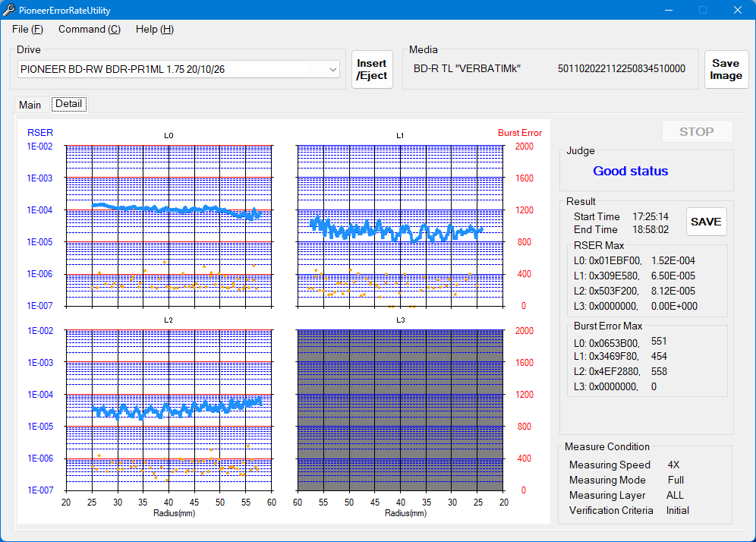Minimize the PioneerErrorRateUtility window
The width and height of the screenshot is (756, 542).
(x=669, y=10)
